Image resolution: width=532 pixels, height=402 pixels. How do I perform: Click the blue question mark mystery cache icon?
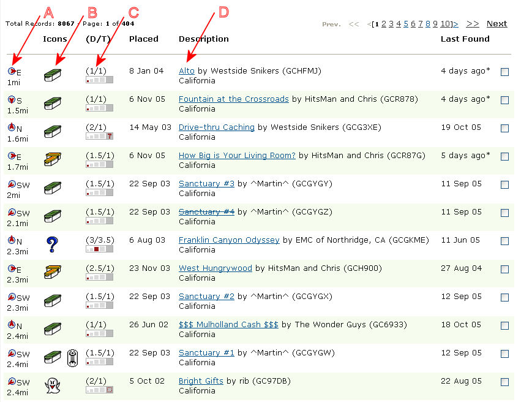point(53,245)
